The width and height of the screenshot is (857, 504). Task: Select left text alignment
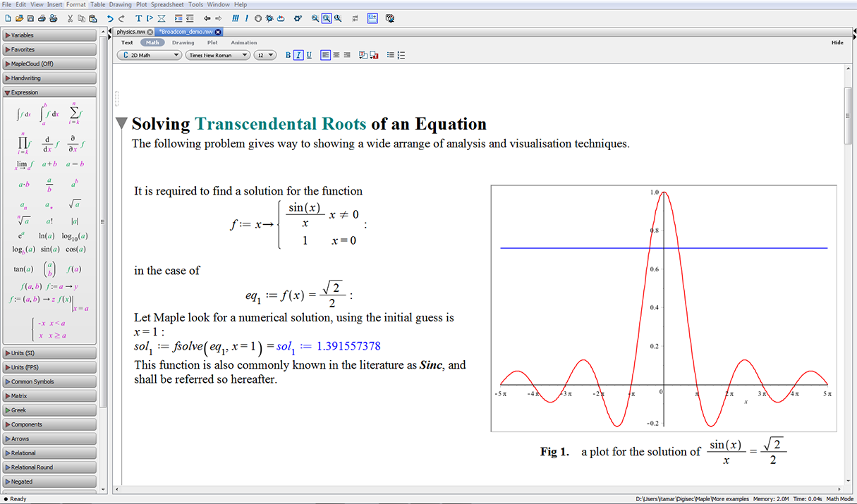(x=325, y=55)
